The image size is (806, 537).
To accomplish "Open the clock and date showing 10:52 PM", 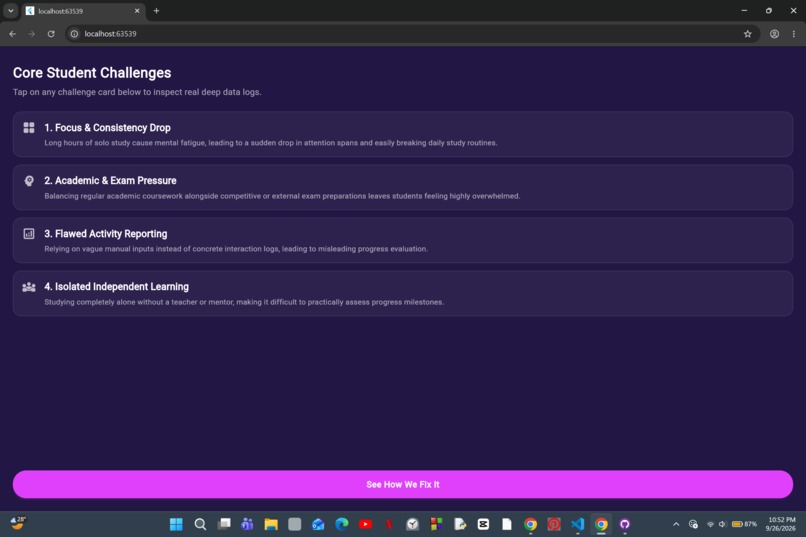I will pyautogui.click(x=780, y=524).
